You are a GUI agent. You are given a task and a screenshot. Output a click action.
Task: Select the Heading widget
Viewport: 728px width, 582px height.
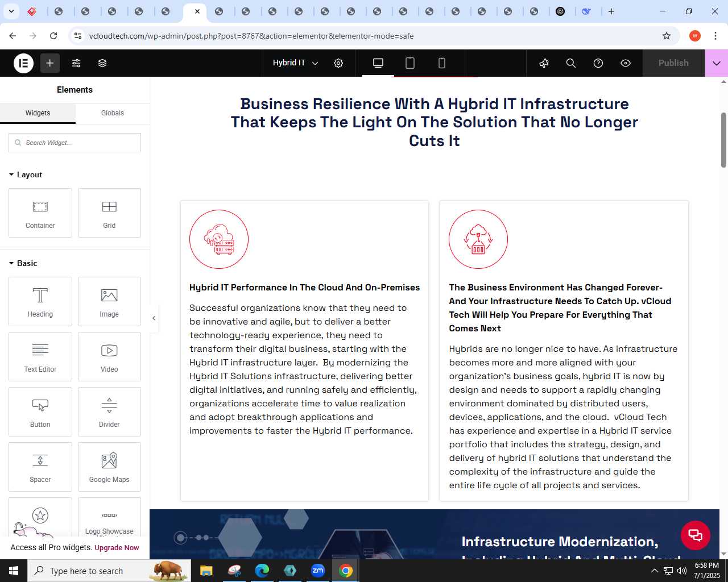tap(40, 302)
